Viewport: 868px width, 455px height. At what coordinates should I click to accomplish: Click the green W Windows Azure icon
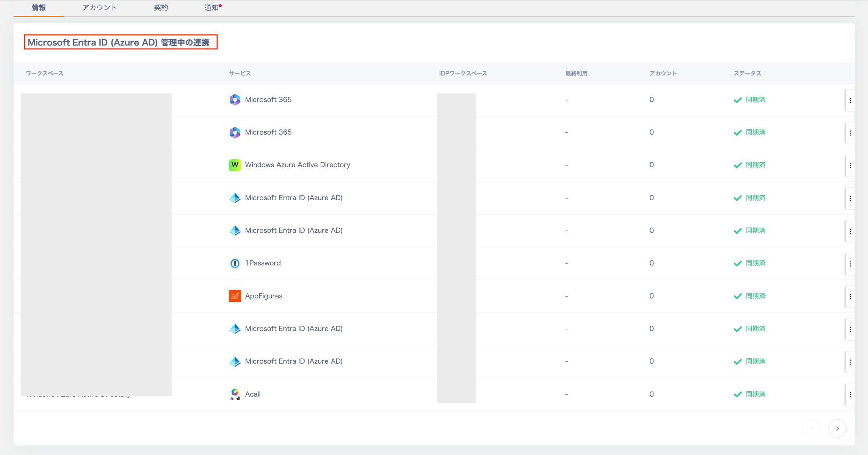(x=235, y=165)
